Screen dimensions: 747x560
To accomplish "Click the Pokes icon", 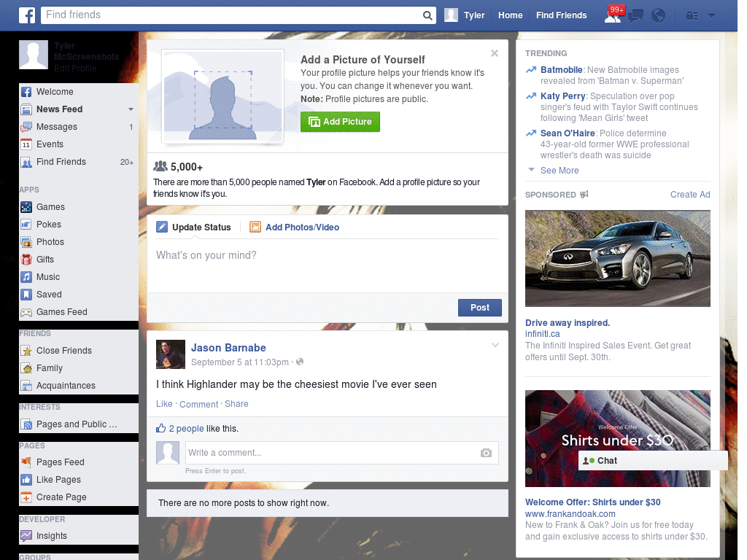I will point(26,225).
